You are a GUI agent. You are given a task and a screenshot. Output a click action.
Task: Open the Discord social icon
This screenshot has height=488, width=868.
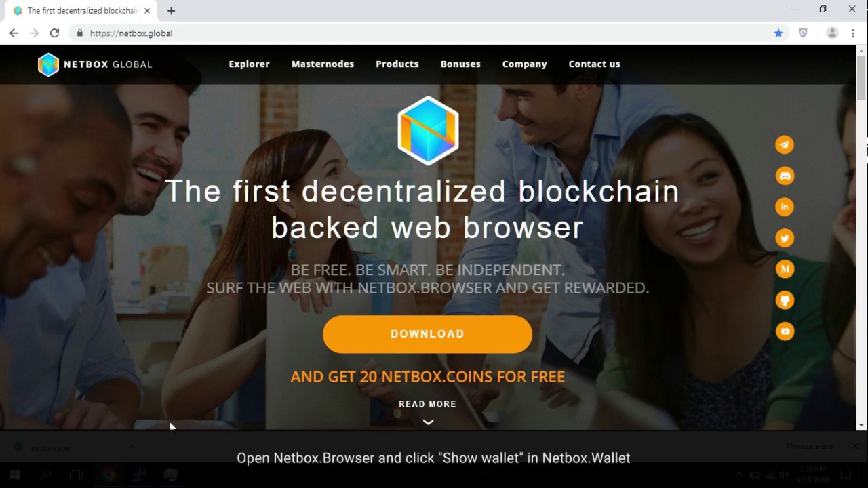(785, 176)
